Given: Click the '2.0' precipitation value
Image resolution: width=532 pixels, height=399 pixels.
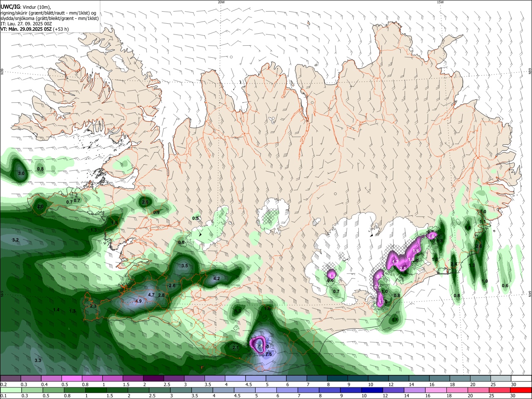Looking at the screenshot, I should point(40,207).
